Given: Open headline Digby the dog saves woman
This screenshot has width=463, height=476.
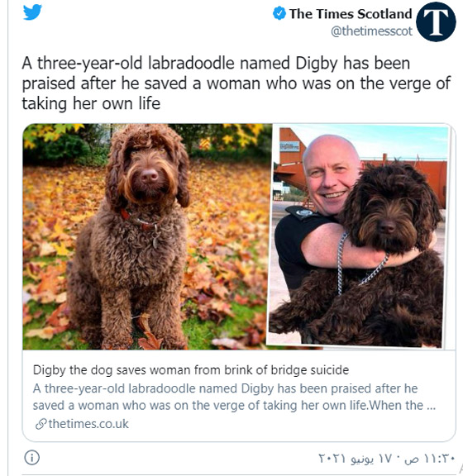Looking at the screenshot, I should pos(191,370).
